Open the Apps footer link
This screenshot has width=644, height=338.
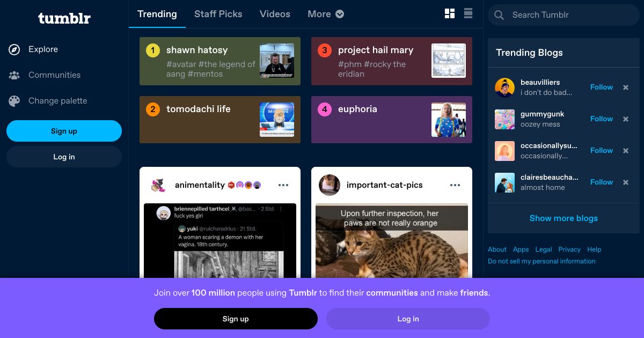pos(521,249)
